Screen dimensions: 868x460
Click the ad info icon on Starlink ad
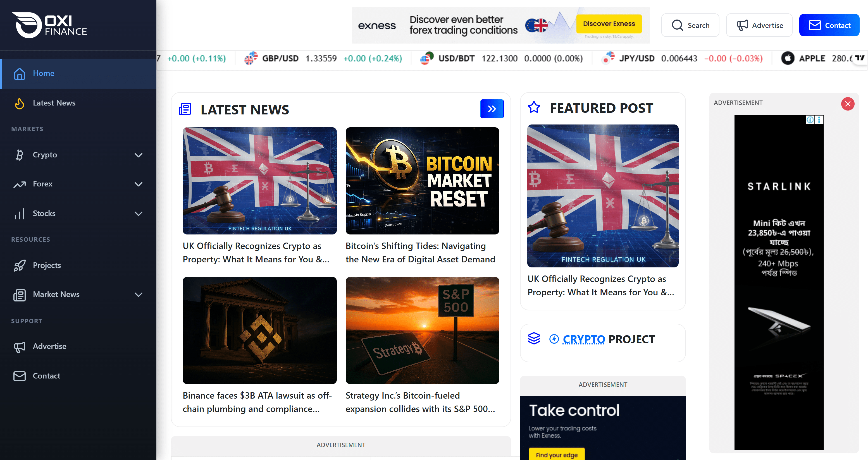pyautogui.click(x=810, y=119)
